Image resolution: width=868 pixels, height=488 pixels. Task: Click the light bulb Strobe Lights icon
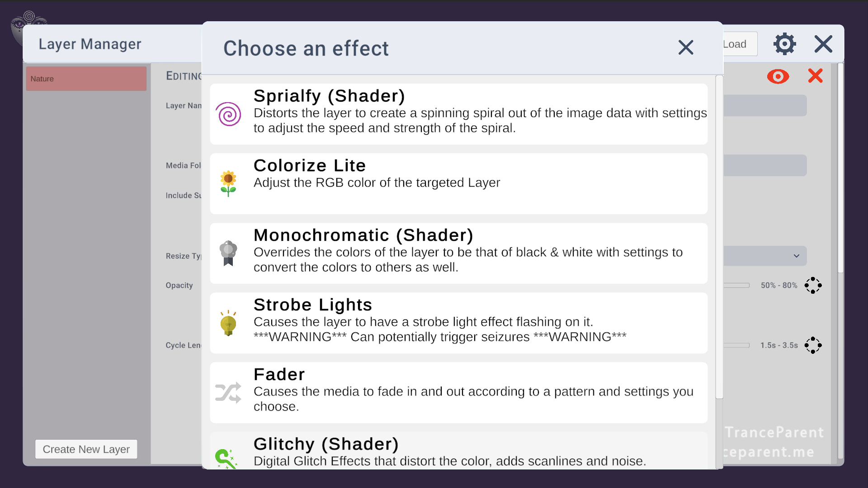(x=228, y=323)
